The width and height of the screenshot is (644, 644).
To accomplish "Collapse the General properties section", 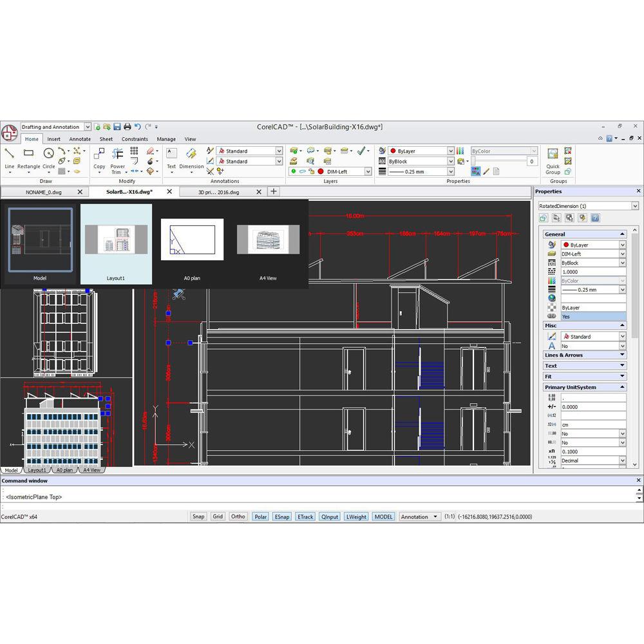I will tap(622, 234).
